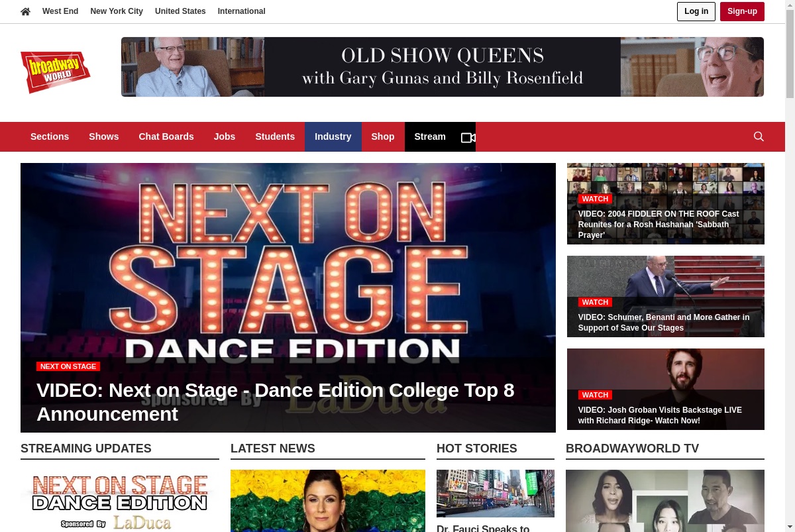Image resolution: width=795 pixels, height=532 pixels.
Task: Open International region link
Action: tap(241, 11)
